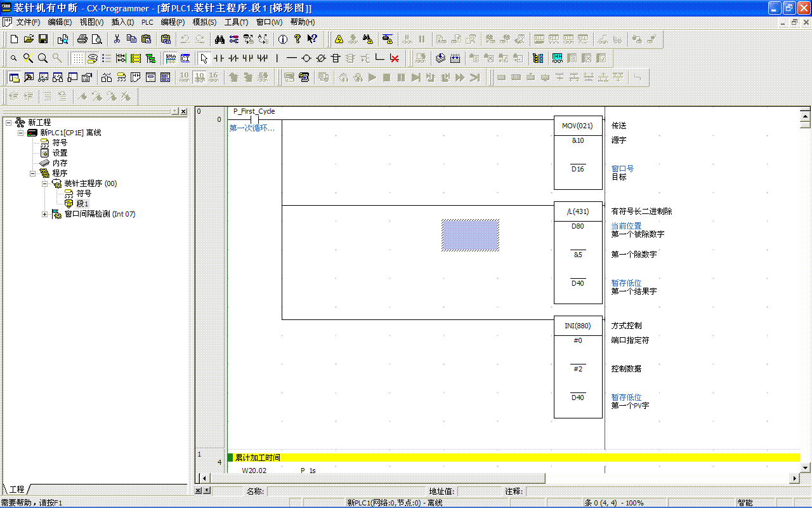Open the PLC menu

pos(147,22)
